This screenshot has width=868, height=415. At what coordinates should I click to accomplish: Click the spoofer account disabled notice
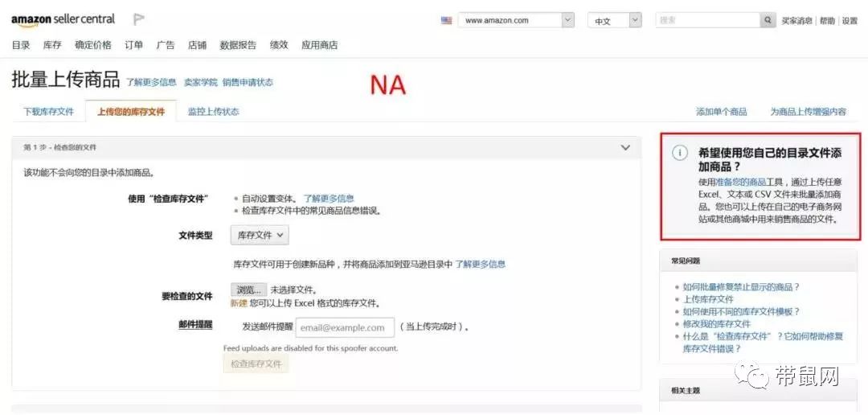click(310, 348)
